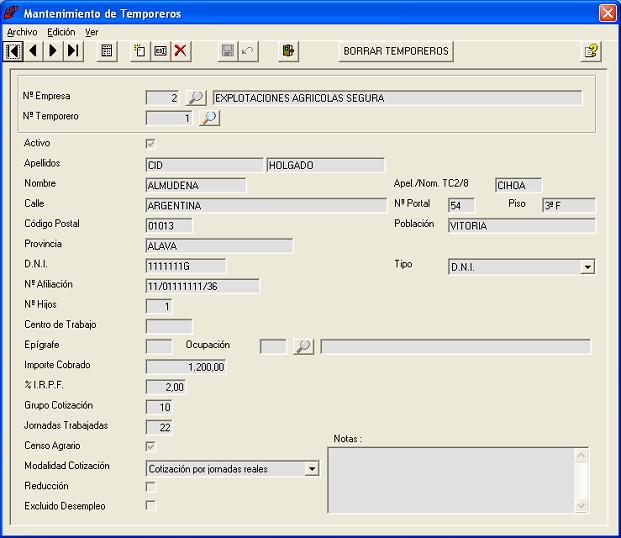Screen dimensions: 621x538
Task: Delete record with red X icon
Action: coord(181,51)
